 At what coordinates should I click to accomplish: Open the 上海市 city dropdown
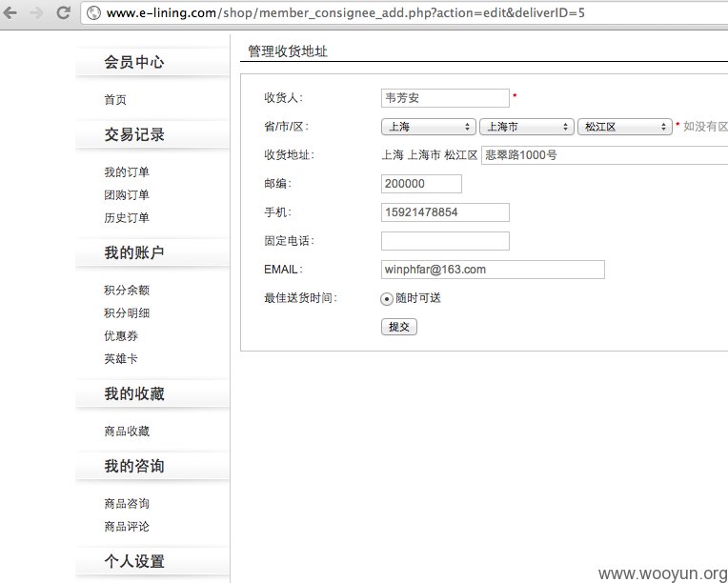(527, 127)
